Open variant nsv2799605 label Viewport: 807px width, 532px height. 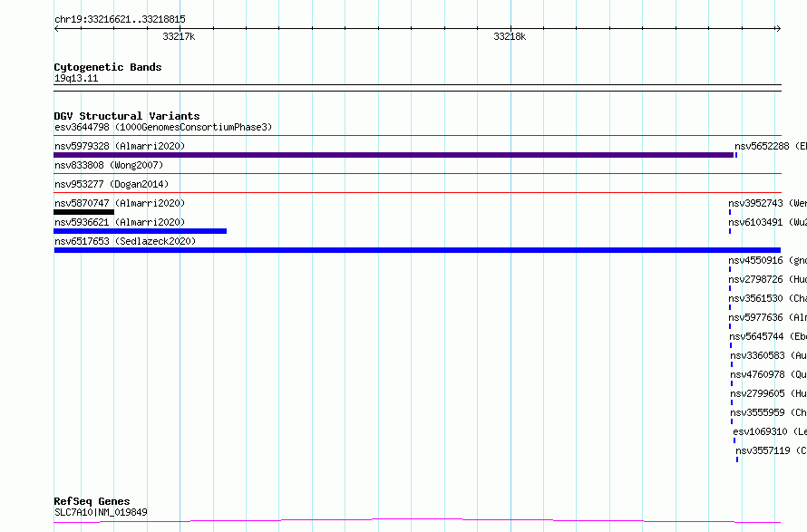coord(768,393)
